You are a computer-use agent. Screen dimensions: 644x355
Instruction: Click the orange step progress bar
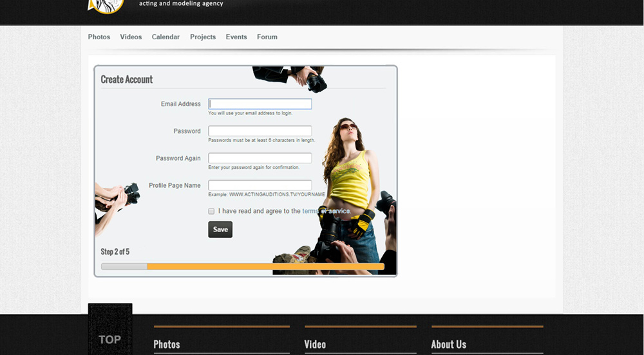243,266
